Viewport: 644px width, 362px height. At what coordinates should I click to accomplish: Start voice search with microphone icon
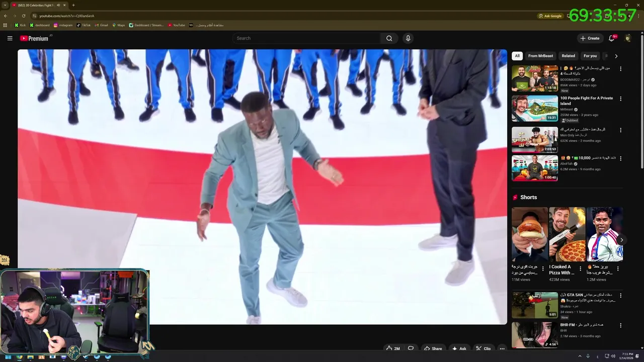tap(408, 38)
